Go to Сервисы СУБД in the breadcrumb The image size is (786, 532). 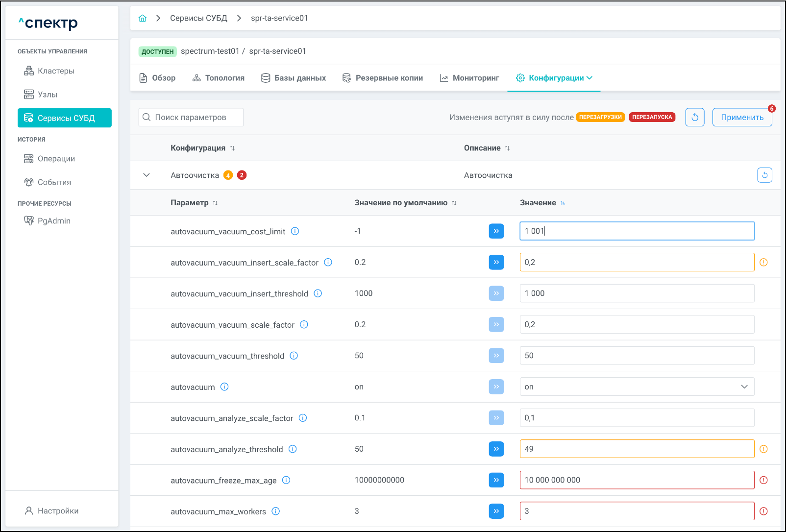point(198,18)
